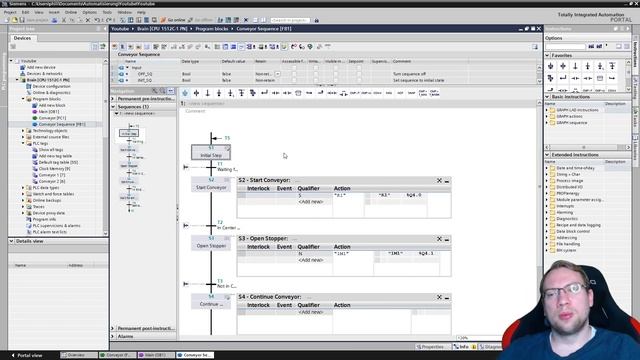
Task: Click the Cut scissors icon
Action: point(64,20)
